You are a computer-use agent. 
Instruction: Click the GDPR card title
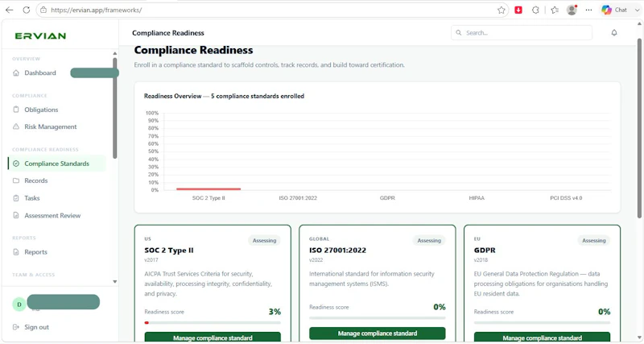[x=485, y=251]
